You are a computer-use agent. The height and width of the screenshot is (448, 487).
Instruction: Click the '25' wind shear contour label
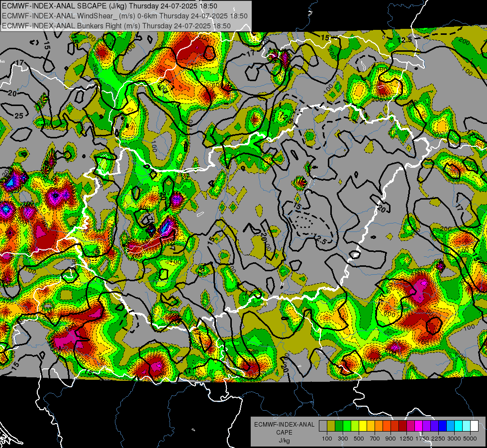[x=19, y=116]
